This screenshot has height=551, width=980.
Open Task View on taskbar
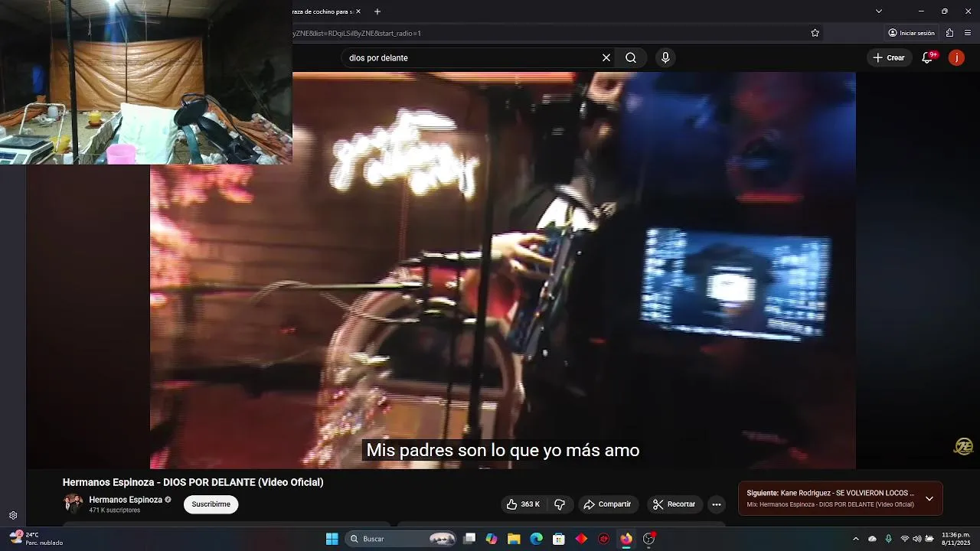[469, 539]
